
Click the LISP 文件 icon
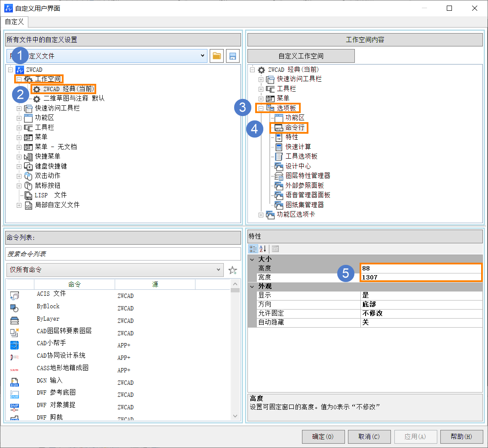point(28,196)
